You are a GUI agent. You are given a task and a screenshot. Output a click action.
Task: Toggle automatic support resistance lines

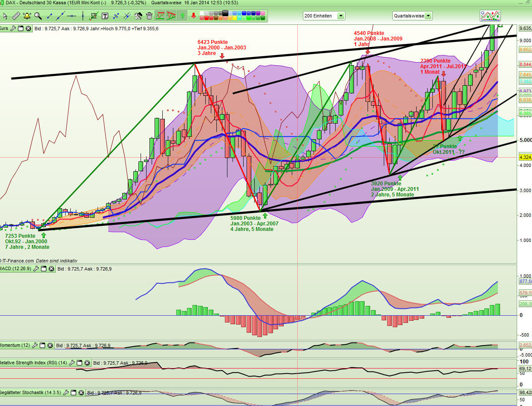click(x=160, y=16)
